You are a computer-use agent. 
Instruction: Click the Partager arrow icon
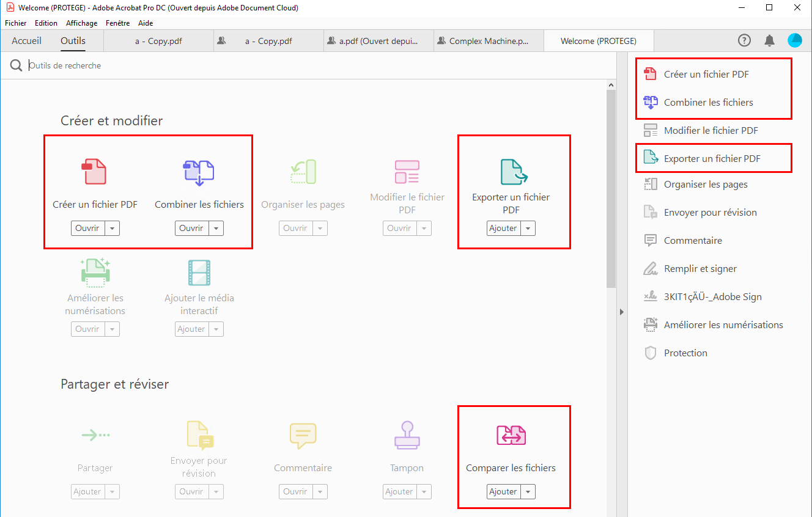point(95,435)
